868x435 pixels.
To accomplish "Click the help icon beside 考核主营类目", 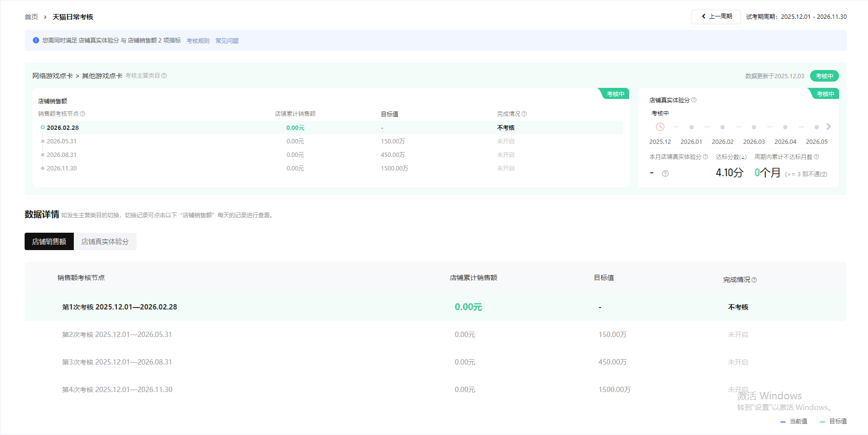I will 164,76.
